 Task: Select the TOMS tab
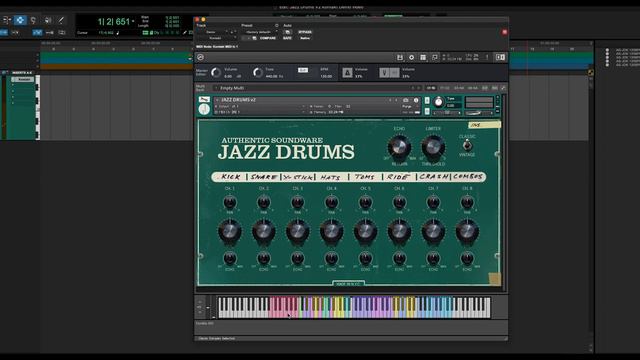(364, 177)
